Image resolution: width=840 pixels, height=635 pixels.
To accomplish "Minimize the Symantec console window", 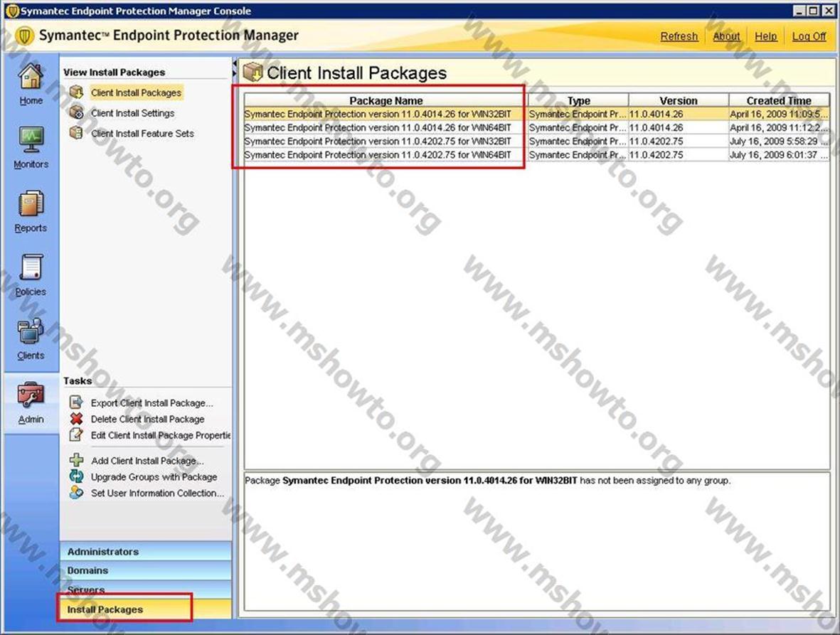I will [799, 11].
